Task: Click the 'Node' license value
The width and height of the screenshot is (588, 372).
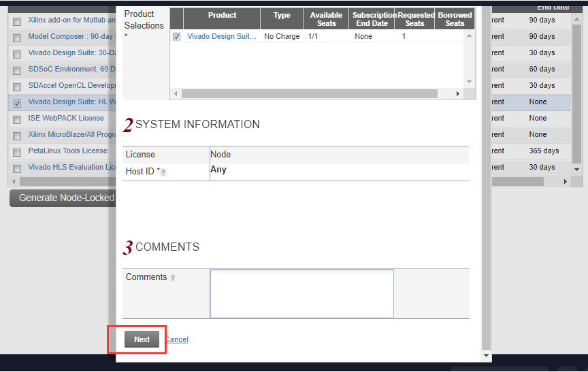Action: [x=220, y=154]
